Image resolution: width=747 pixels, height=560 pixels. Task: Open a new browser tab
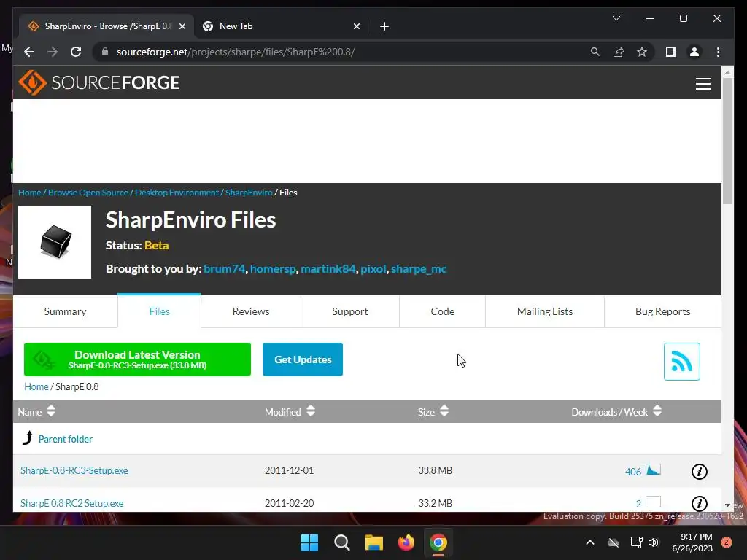(x=384, y=26)
